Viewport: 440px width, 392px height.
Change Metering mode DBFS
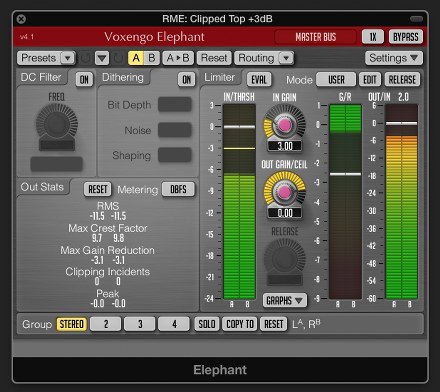coord(178,189)
